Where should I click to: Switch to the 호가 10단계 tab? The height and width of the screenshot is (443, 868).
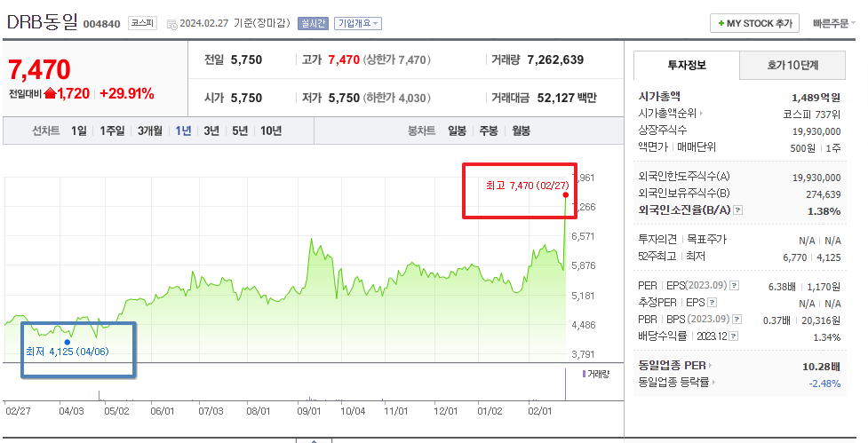click(792, 66)
